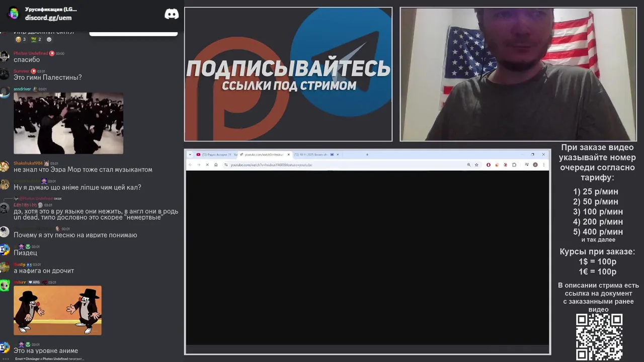
Task: Open the browser profile avatar
Action: coord(535,165)
